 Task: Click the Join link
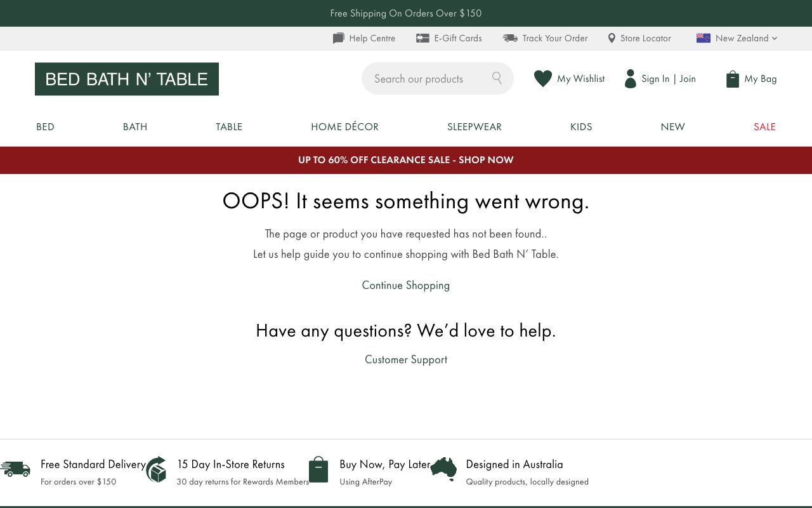click(x=688, y=79)
